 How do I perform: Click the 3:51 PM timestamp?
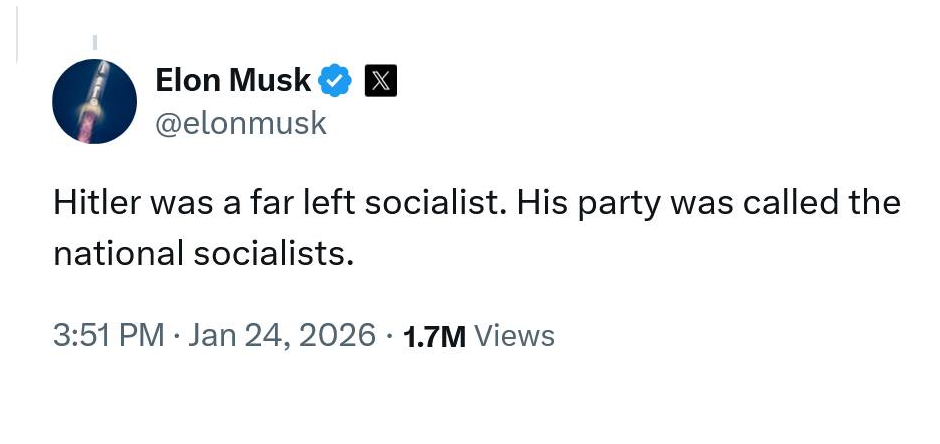coord(108,335)
